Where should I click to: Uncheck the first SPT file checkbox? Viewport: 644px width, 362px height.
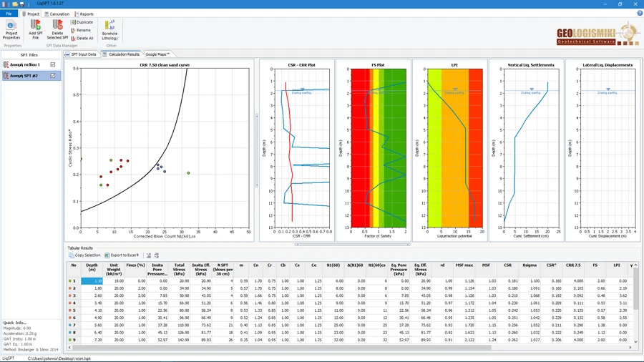(x=53, y=65)
